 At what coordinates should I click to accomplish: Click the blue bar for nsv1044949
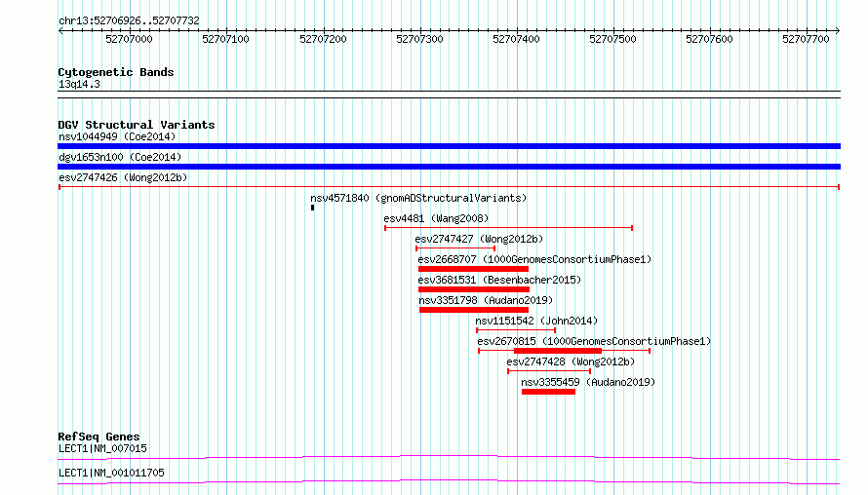(449, 146)
